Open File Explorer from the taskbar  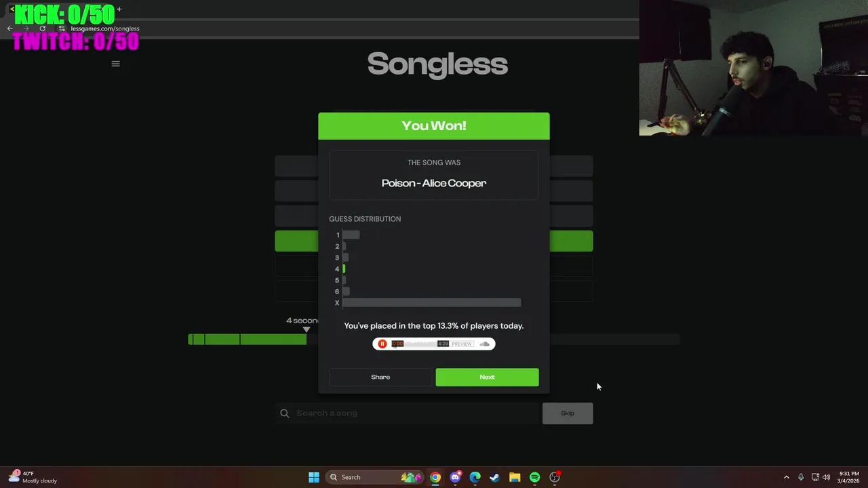point(515,477)
